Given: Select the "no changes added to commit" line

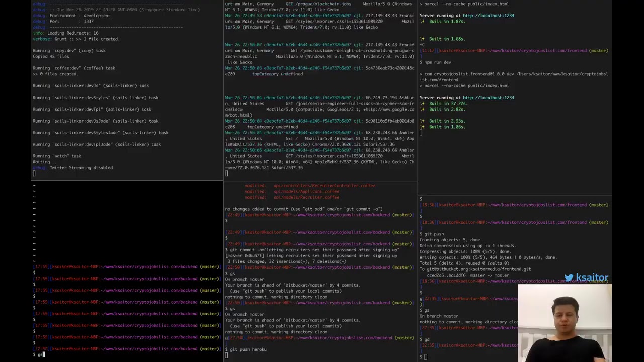Looking at the screenshot, I should (304, 209).
